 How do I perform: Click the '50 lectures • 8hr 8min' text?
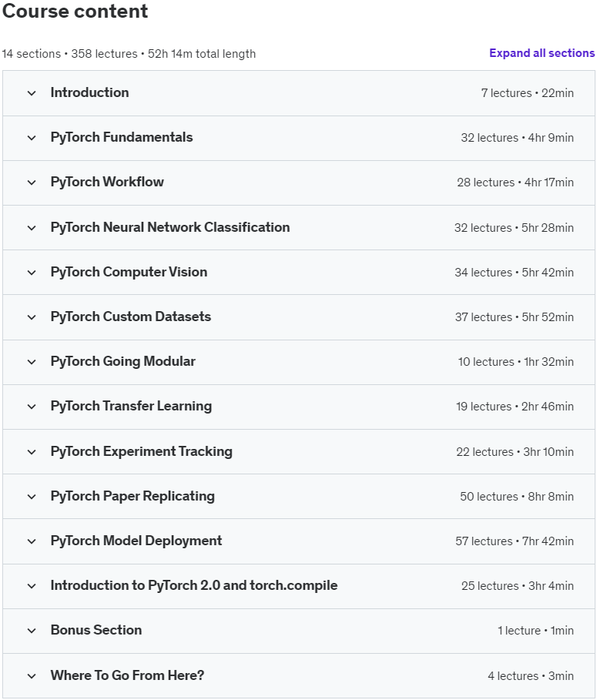click(517, 497)
